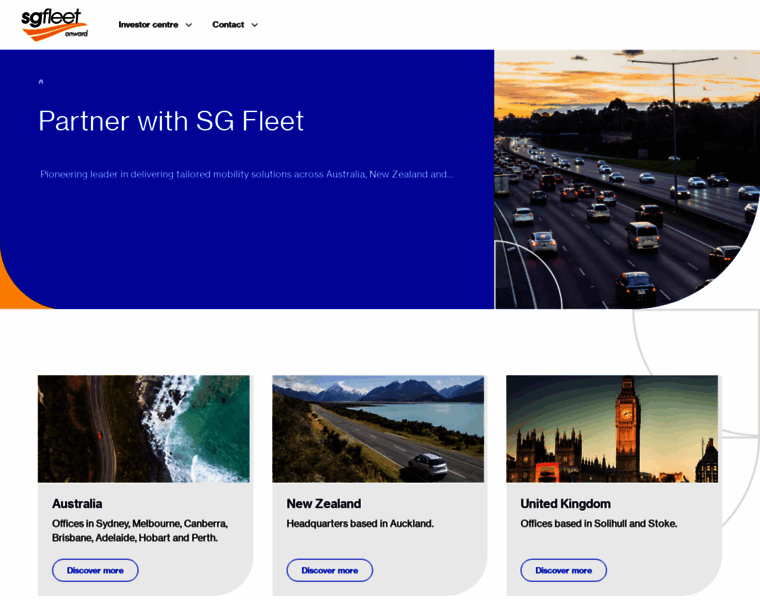The height and width of the screenshot is (600, 760).
Task: Expand the Contact chevron arrow
Action: (x=254, y=25)
